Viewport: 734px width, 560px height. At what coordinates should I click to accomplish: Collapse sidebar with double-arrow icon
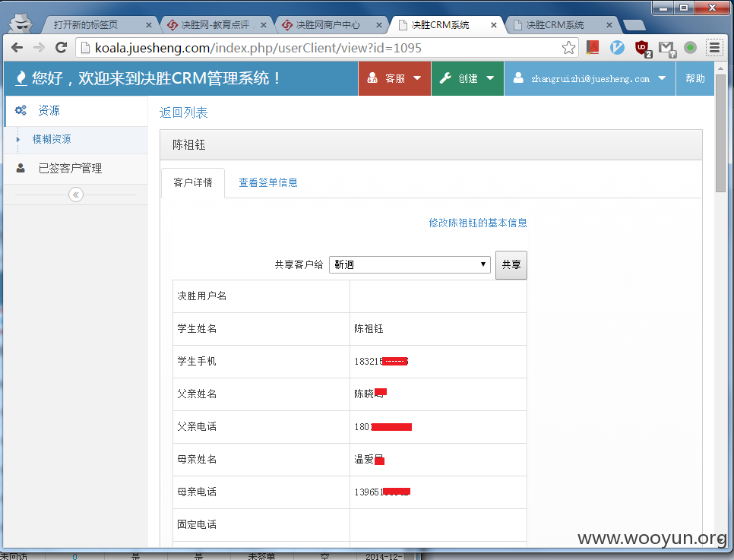(x=76, y=195)
